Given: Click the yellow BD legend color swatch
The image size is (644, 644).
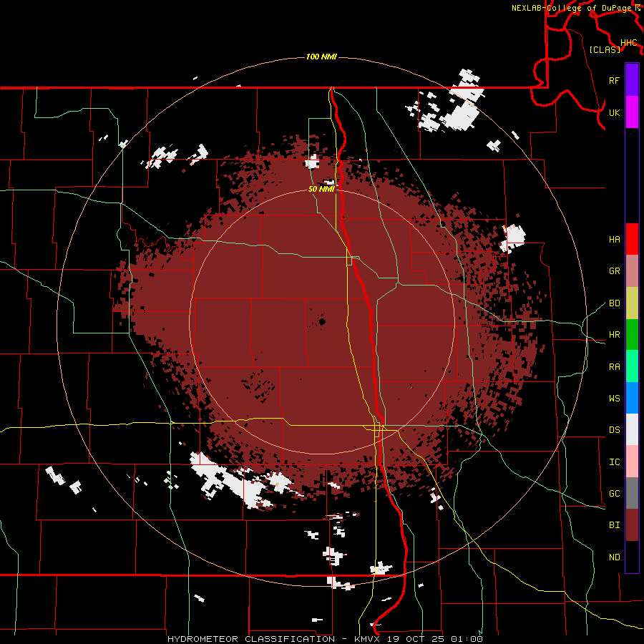Looking at the screenshot, I should point(632,303).
